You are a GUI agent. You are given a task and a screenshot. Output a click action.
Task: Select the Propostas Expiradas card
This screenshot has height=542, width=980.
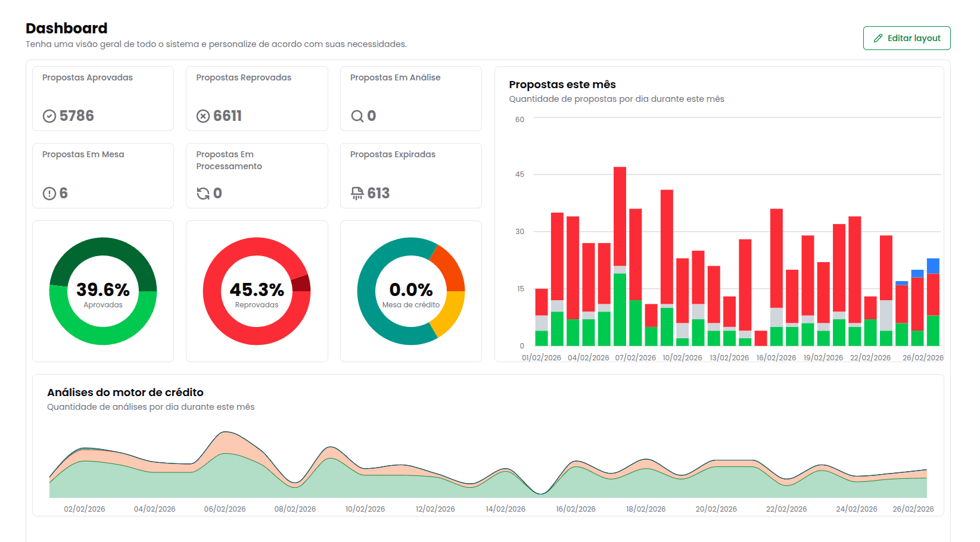[410, 176]
